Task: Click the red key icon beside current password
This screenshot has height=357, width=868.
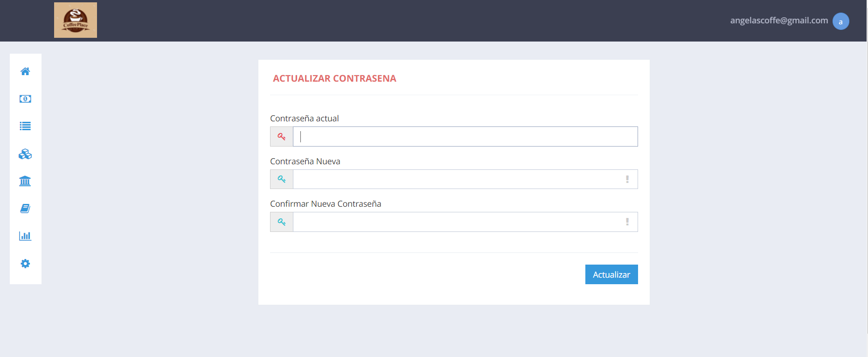Action: [x=282, y=137]
